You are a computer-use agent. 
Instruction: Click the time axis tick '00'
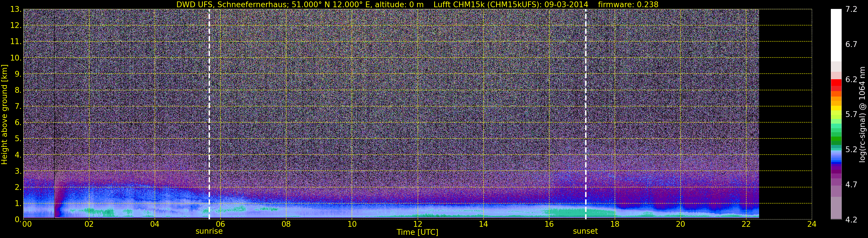point(27,224)
